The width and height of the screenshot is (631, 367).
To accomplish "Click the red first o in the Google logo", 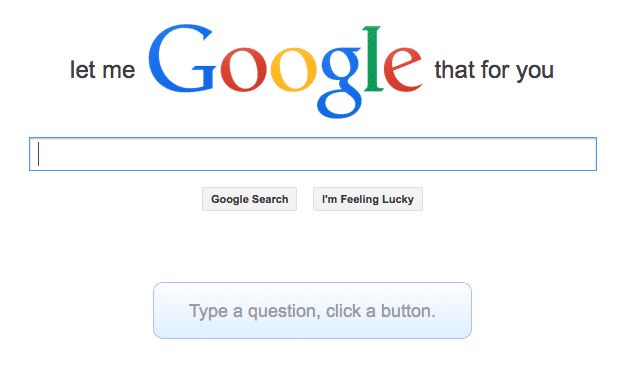I will (x=243, y=70).
